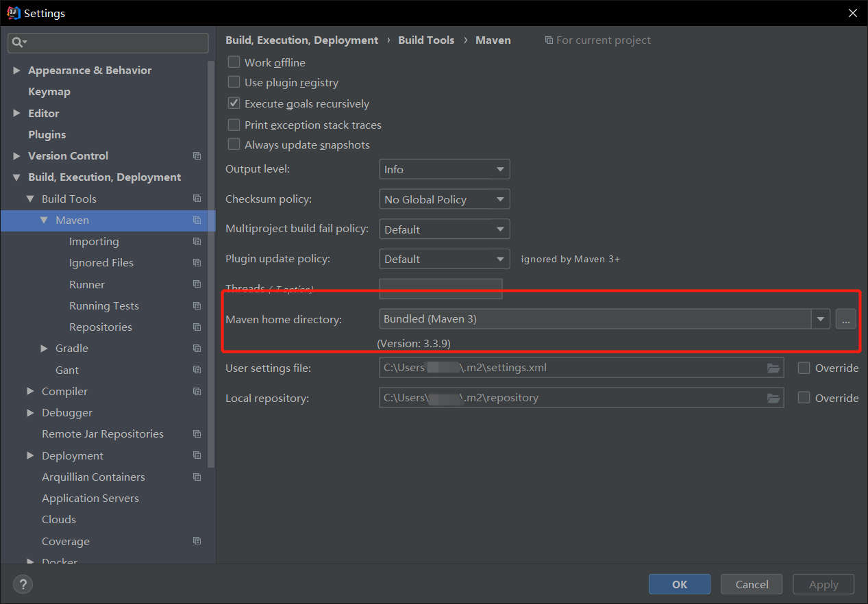Expand the Editor section in the sidebar

point(16,112)
